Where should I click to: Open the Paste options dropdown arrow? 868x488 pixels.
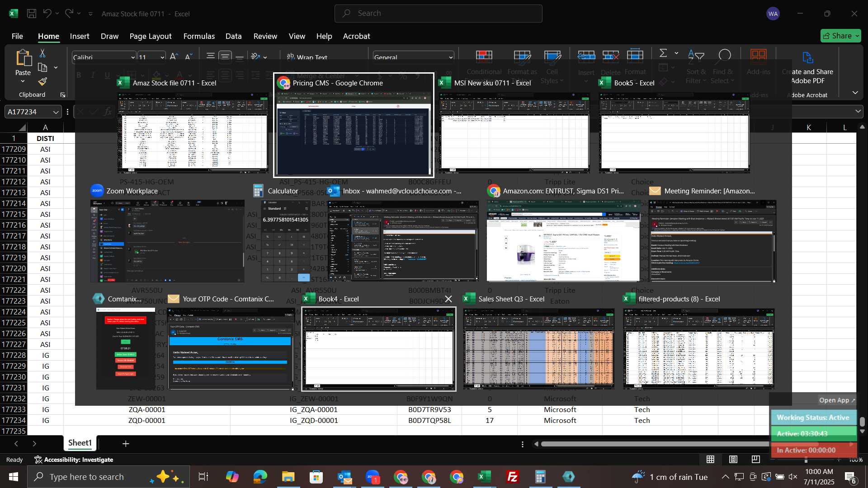23,82
